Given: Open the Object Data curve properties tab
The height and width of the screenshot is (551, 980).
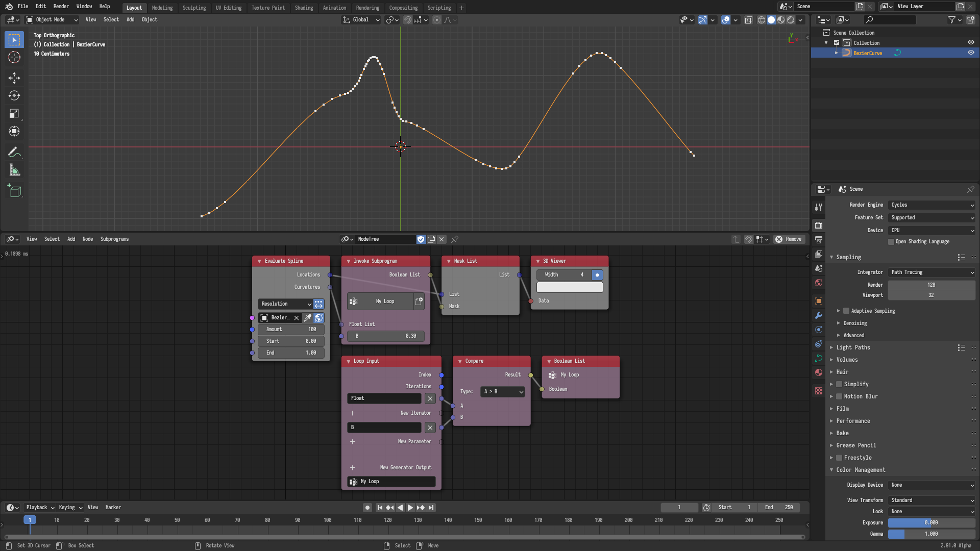Looking at the screenshot, I should pyautogui.click(x=819, y=359).
